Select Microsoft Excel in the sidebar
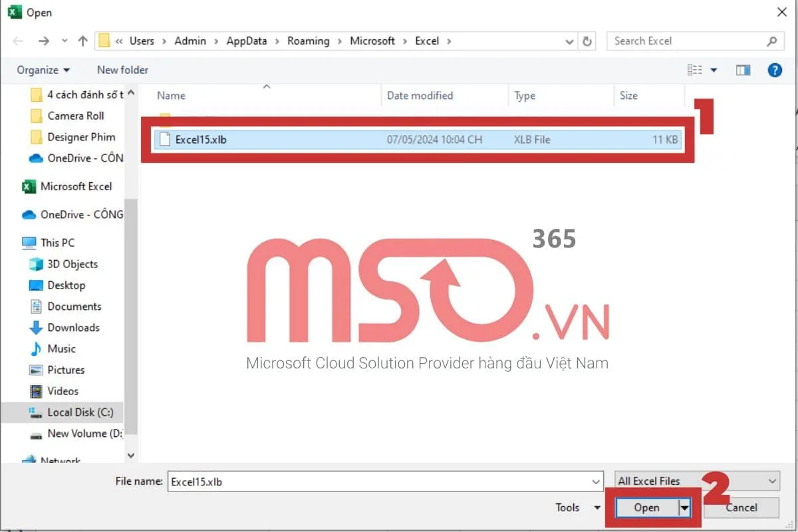The image size is (798, 532). [76, 187]
